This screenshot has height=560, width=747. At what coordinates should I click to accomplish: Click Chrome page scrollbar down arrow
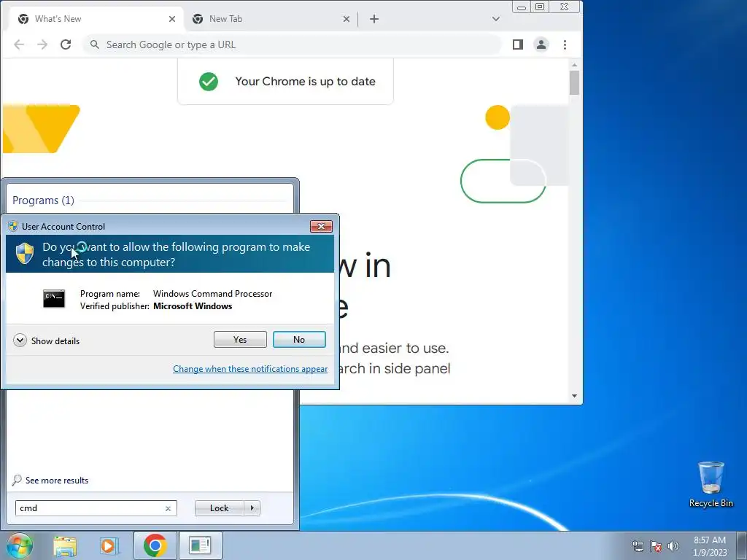pyautogui.click(x=574, y=396)
